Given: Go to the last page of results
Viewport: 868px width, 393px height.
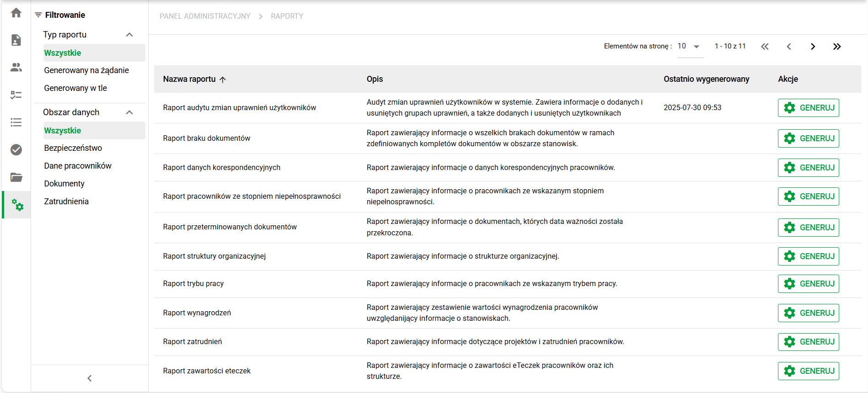Looking at the screenshot, I should coord(836,47).
